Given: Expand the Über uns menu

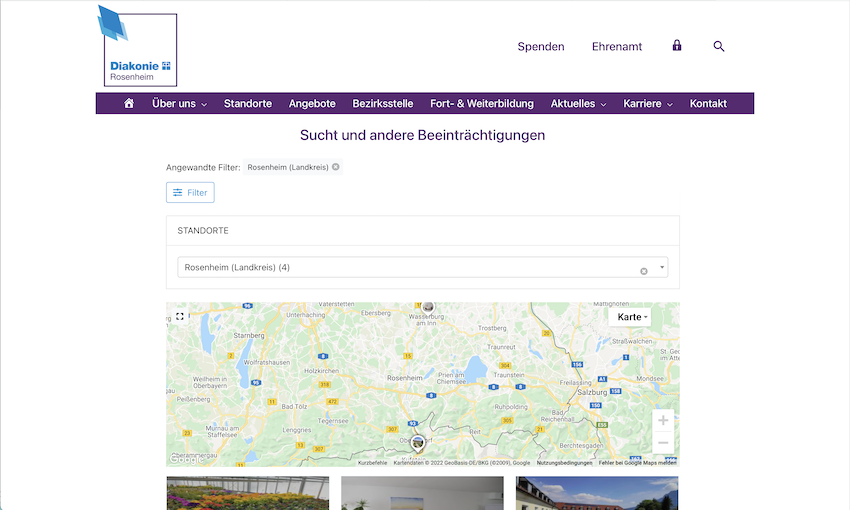Looking at the screenshot, I should pyautogui.click(x=179, y=104).
